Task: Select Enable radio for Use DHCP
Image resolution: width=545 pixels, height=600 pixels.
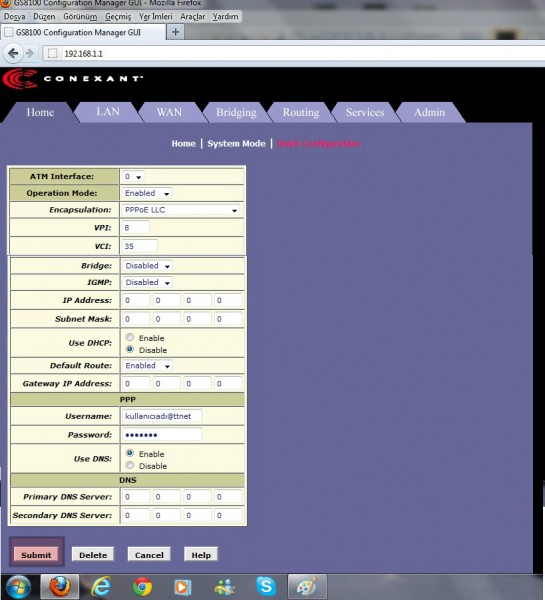Action: [130, 337]
